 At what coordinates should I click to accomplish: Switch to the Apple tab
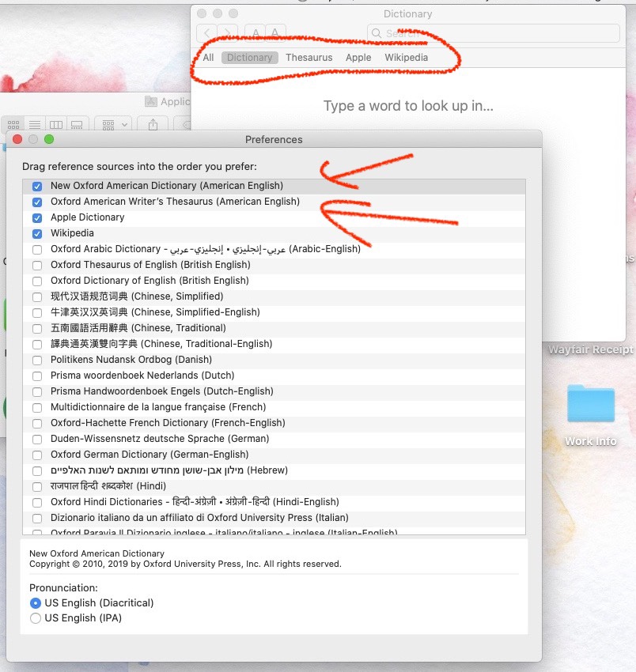point(358,58)
